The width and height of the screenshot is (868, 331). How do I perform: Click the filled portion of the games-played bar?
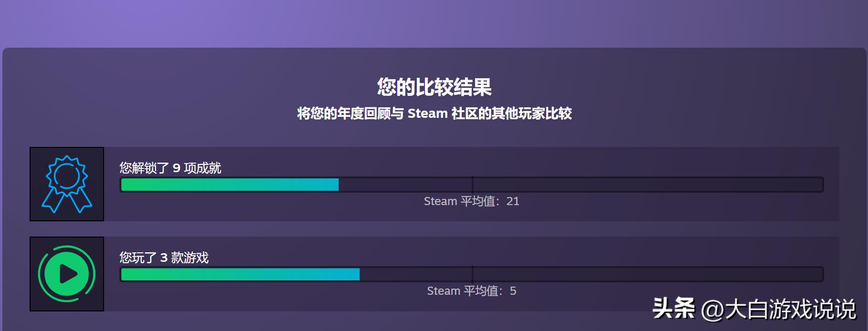click(x=240, y=274)
